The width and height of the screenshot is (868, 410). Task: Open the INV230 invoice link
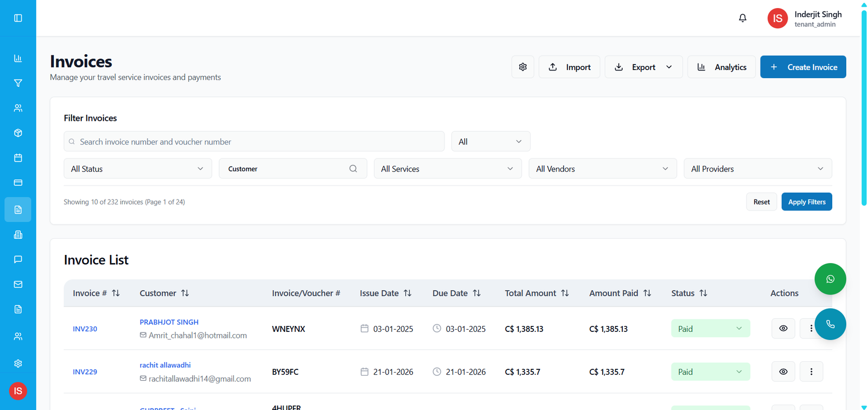pyautogui.click(x=85, y=329)
